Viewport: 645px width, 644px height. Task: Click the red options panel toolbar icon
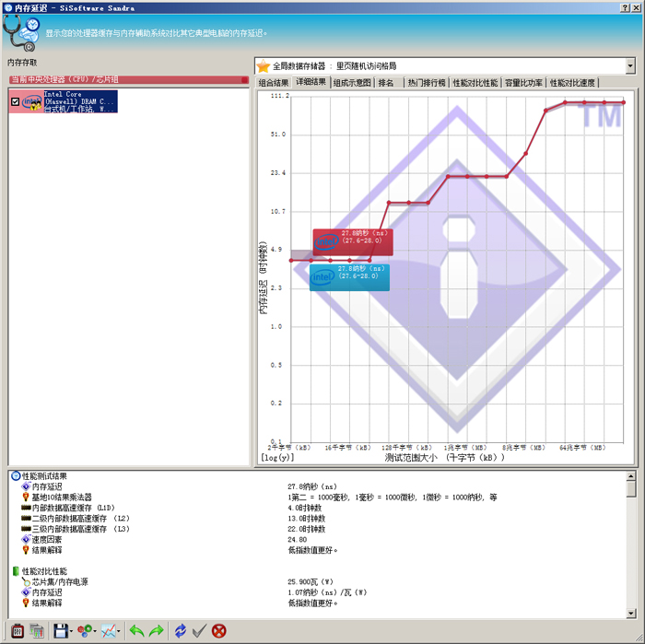18,631
